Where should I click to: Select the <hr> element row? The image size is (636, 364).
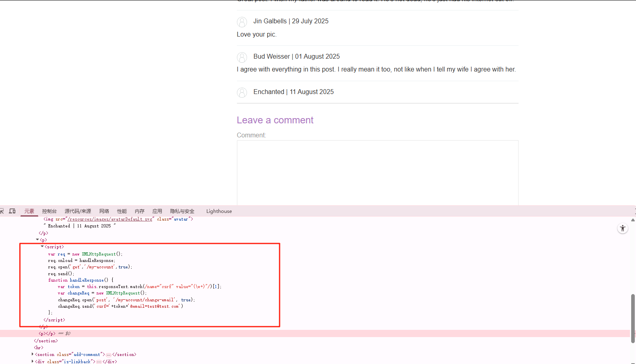(39, 348)
